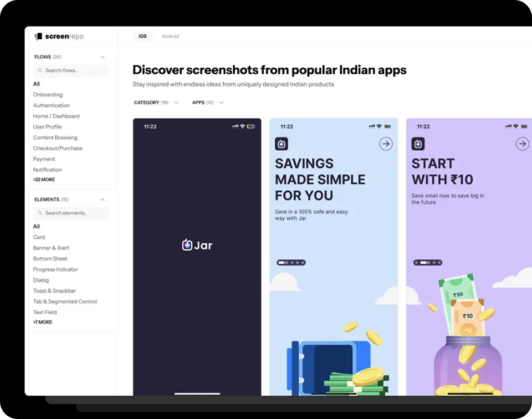The height and width of the screenshot is (419, 532).
Task: Click the Search flows input
Action: (71, 70)
